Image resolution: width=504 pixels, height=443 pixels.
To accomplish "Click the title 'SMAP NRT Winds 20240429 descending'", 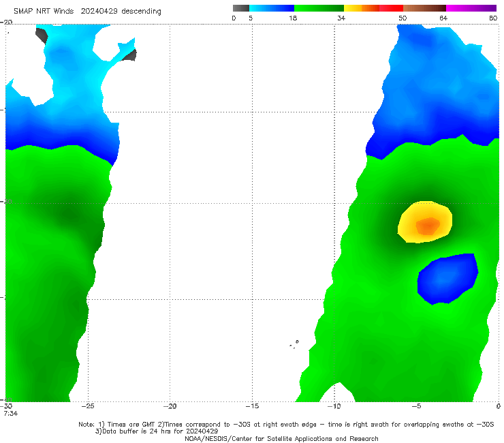I will tap(87, 11).
